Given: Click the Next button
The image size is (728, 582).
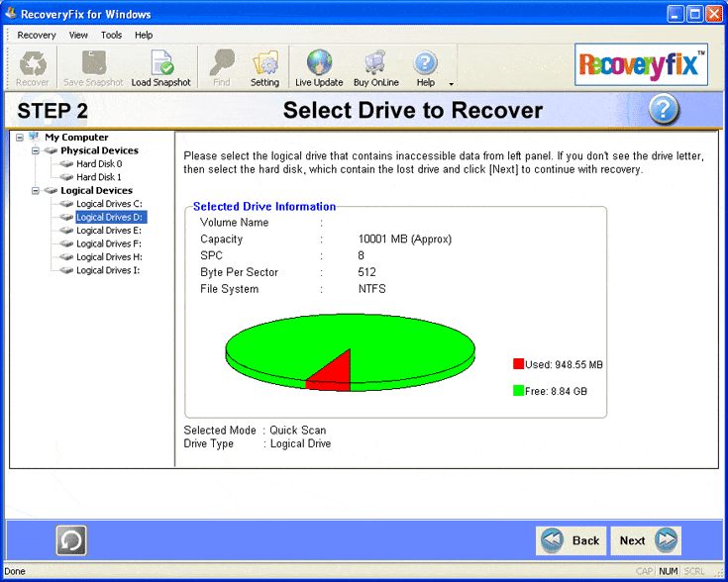Looking at the screenshot, I should pos(646,540).
